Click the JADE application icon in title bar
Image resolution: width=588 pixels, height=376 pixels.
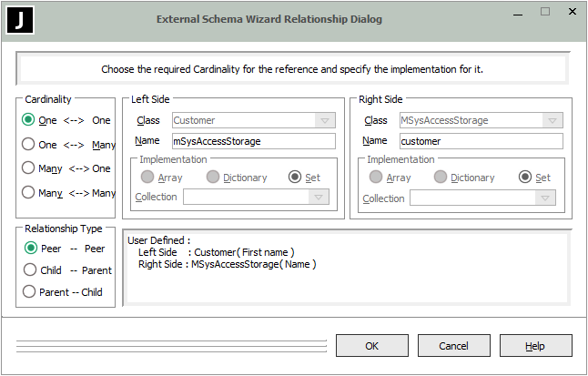[x=20, y=20]
